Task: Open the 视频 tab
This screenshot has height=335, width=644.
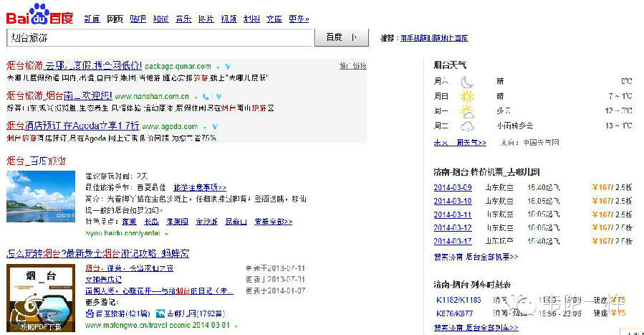Action: tap(229, 19)
